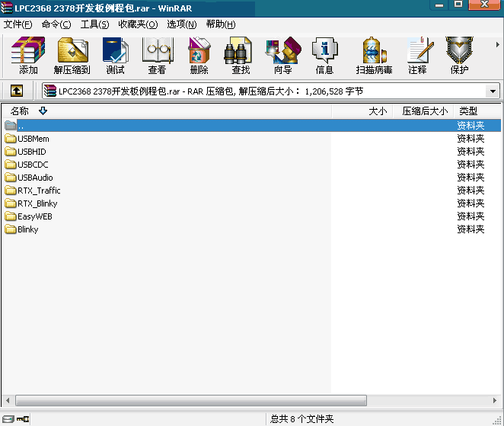
Task: Open the 工具(S) menu
Action: point(95,24)
